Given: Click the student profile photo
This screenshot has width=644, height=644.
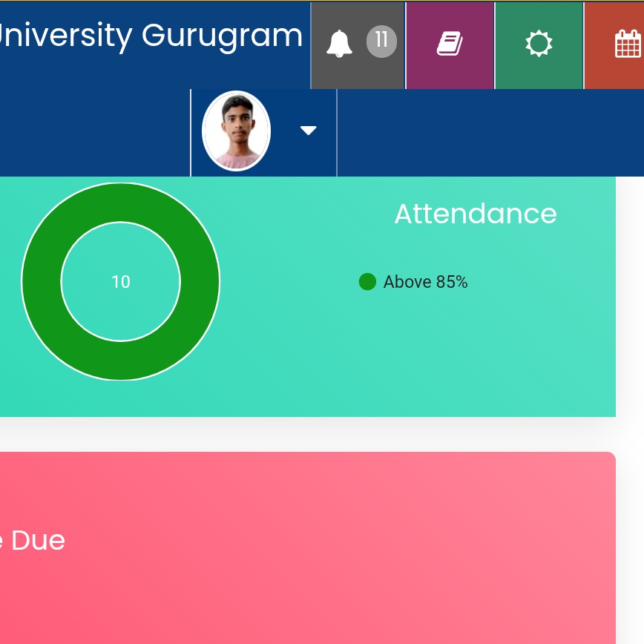Looking at the screenshot, I should tap(236, 131).
